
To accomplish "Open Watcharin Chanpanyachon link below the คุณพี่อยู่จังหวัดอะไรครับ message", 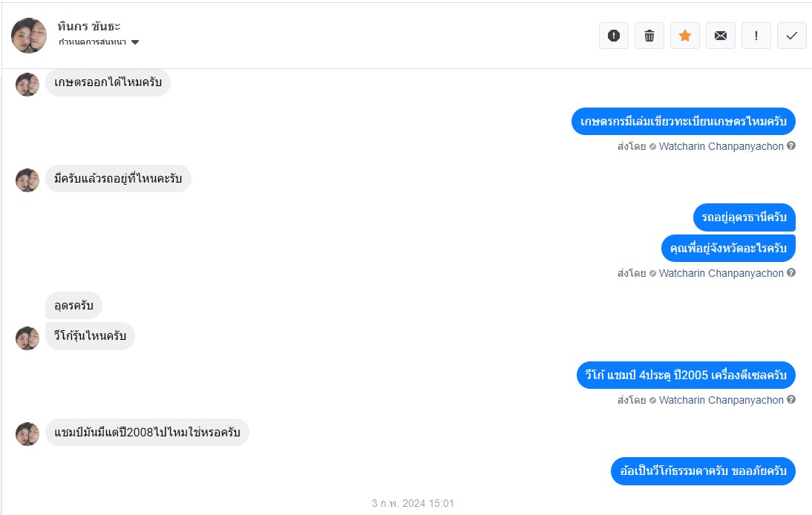I will click(x=721, y=273).
